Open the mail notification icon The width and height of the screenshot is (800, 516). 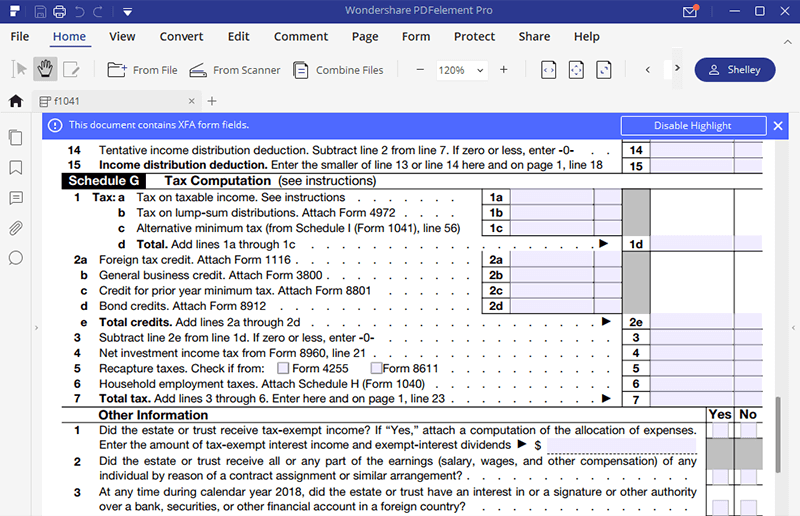690,11
